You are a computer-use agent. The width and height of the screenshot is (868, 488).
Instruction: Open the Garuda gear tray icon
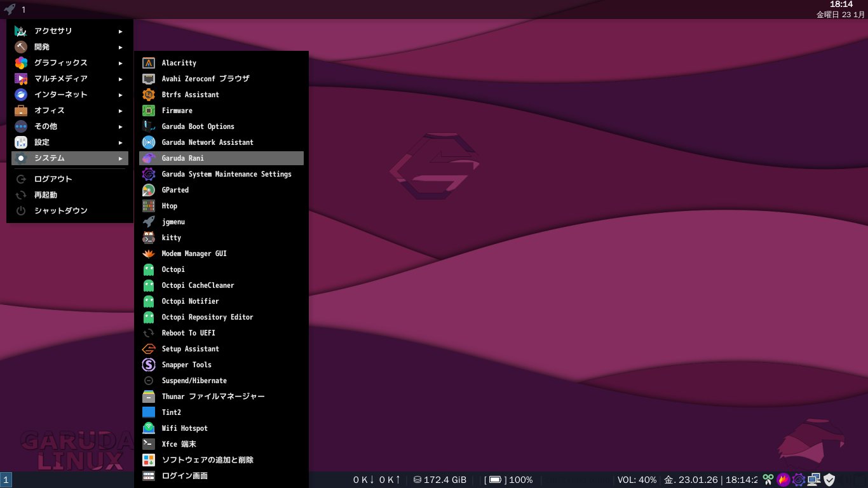click(799, 480)
